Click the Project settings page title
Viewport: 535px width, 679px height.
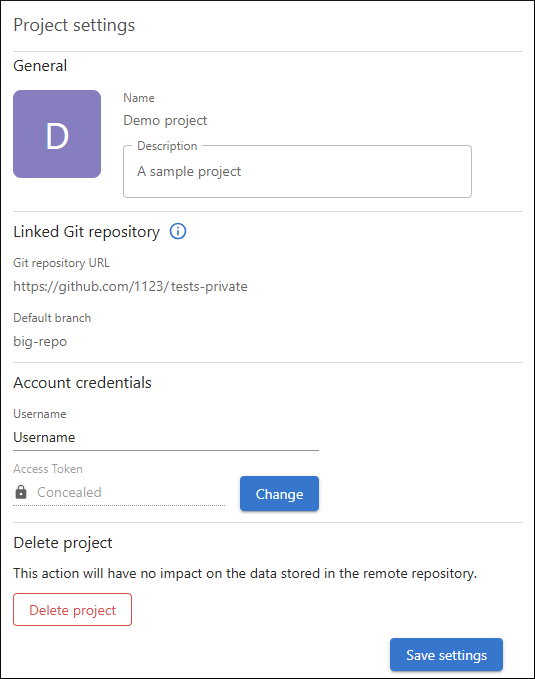[74, 25]
